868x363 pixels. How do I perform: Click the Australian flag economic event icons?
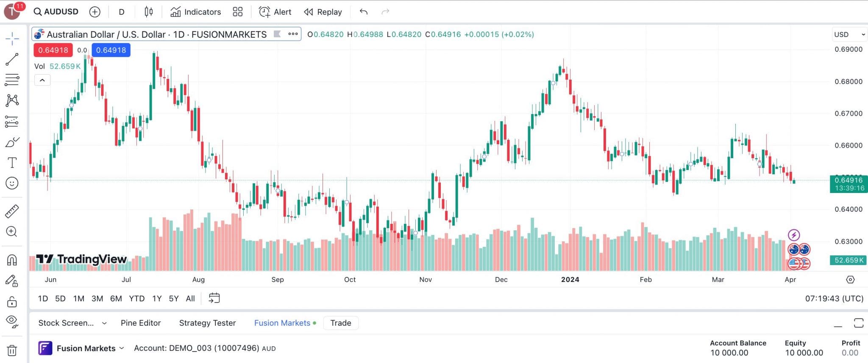(799, 249)
